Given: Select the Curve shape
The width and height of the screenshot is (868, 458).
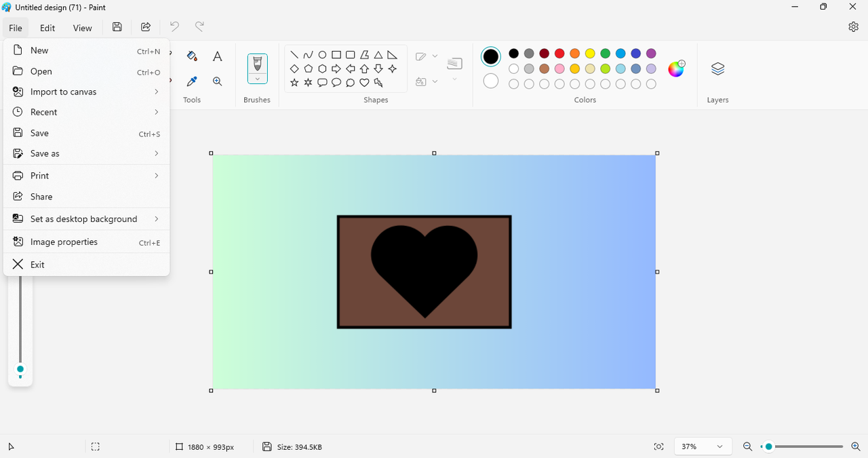Looking at the screenshot, I should [309, 55].
